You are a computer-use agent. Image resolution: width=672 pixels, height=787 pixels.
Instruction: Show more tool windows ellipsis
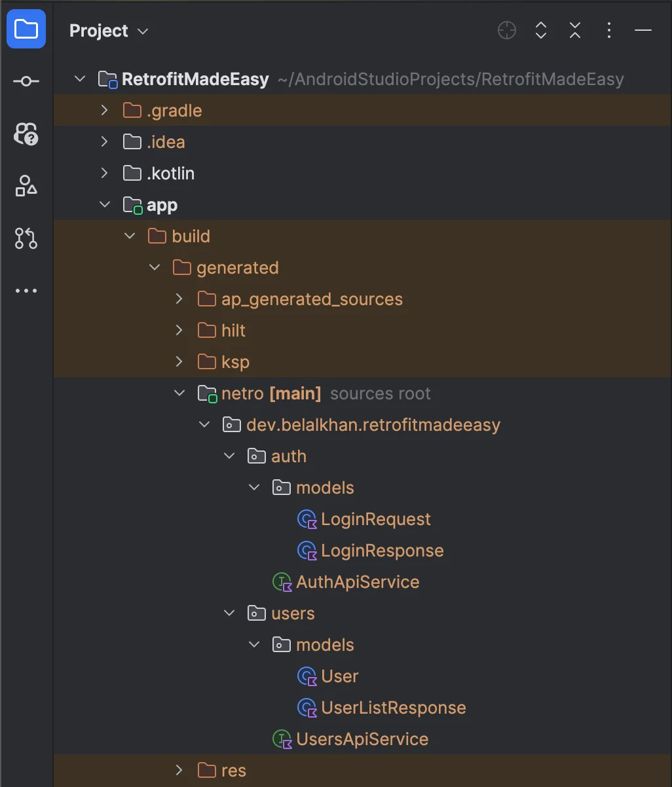pyautogui.click(x=26, y=291)
